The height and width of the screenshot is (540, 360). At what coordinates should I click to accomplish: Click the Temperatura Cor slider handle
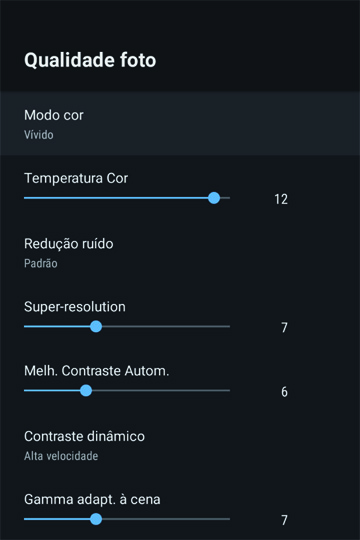(x=214, y=198)
